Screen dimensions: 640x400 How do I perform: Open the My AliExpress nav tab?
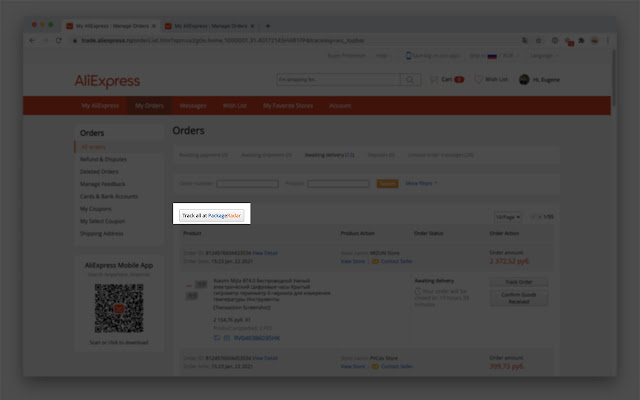click(x=100, y=106)
